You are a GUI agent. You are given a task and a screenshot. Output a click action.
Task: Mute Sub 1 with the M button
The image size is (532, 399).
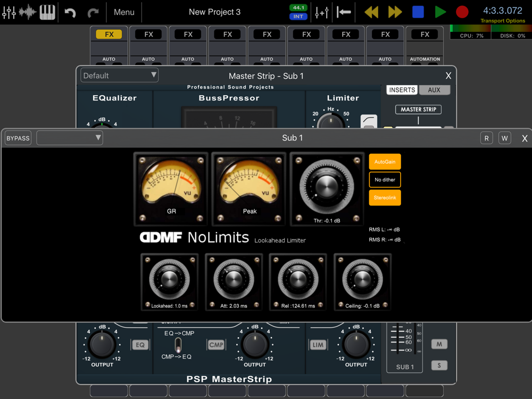pos(439,344)
